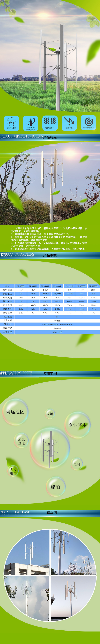Click the 通讯基地 bubble
100x644 pixels.
21,441
